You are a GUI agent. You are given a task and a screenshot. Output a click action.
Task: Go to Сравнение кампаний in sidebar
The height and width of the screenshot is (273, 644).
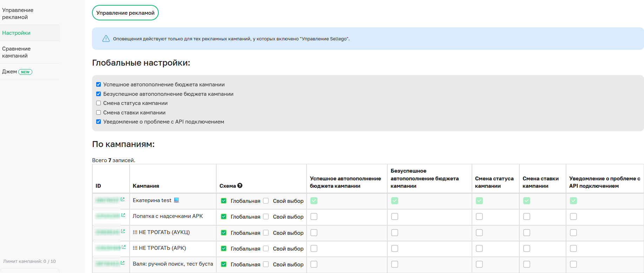tap(16, 52)
